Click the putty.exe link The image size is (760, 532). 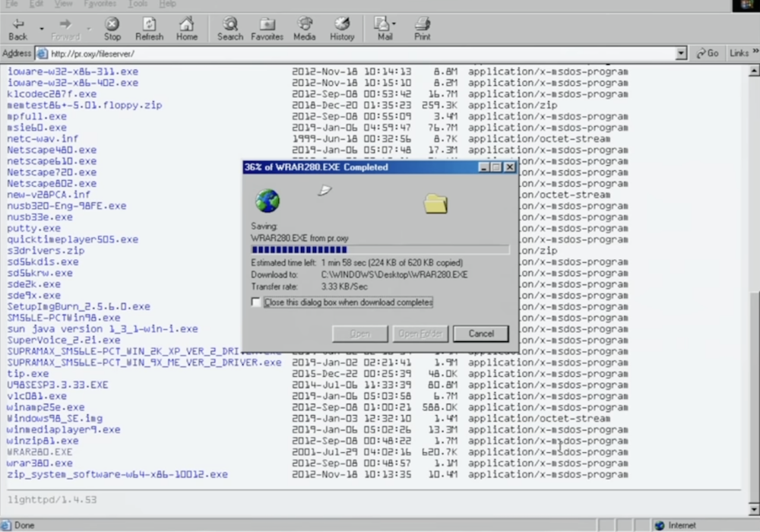coord(33,228)
